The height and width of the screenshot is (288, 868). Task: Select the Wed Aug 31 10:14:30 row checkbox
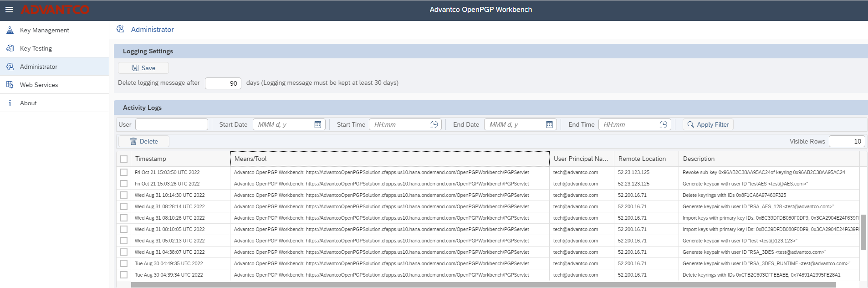[124, 195]
